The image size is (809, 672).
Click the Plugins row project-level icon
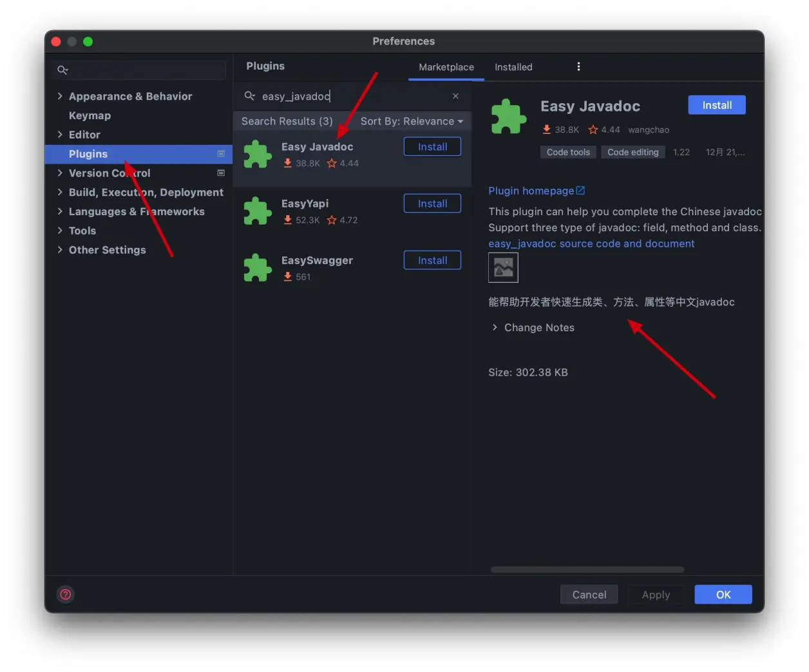221,153
